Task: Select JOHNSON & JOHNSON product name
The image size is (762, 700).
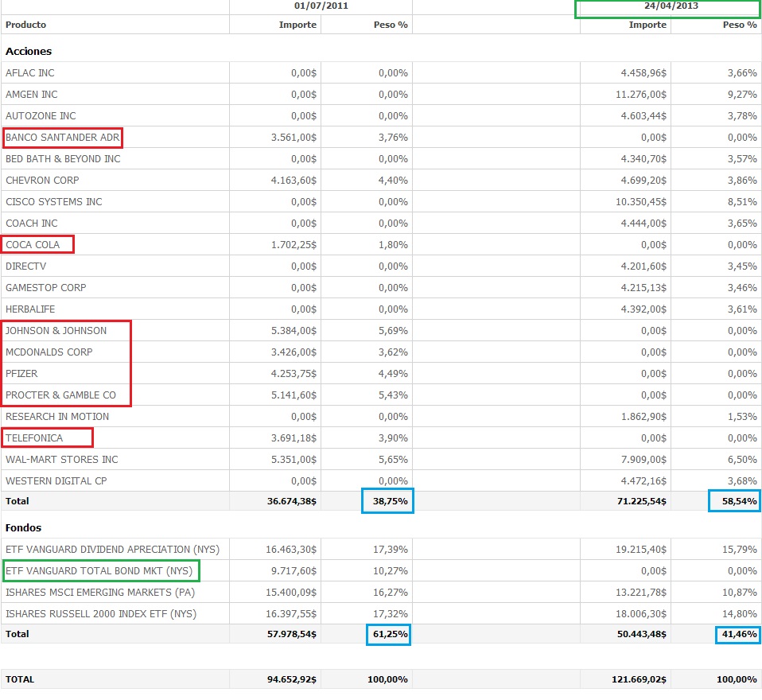Action: [56, 331]
